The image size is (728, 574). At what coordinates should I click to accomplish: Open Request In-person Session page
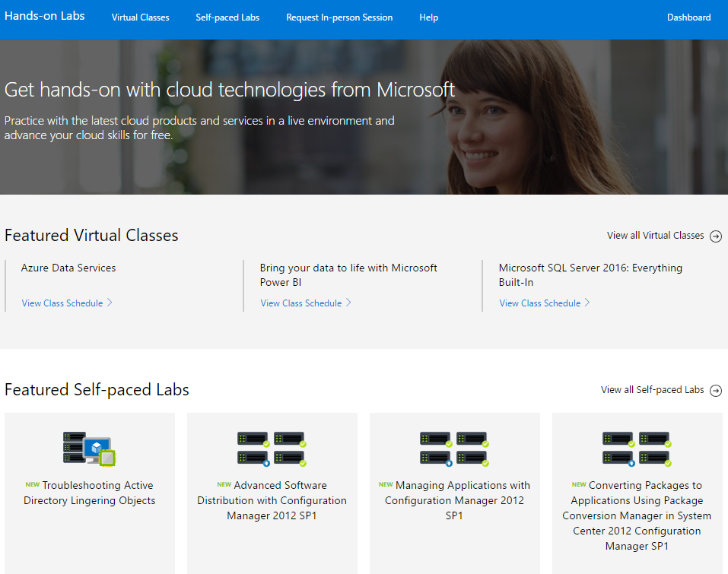coord(339,17)
